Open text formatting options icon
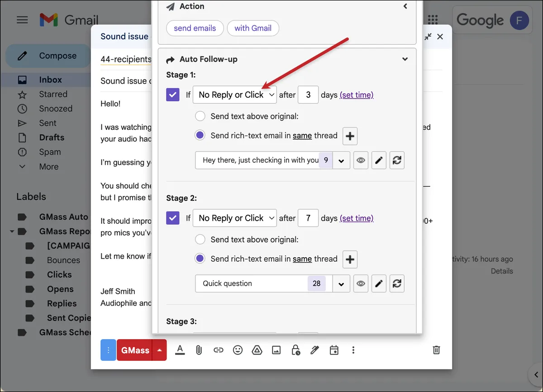This screenshot has width=543, height=392. click(x=180, y=350)
